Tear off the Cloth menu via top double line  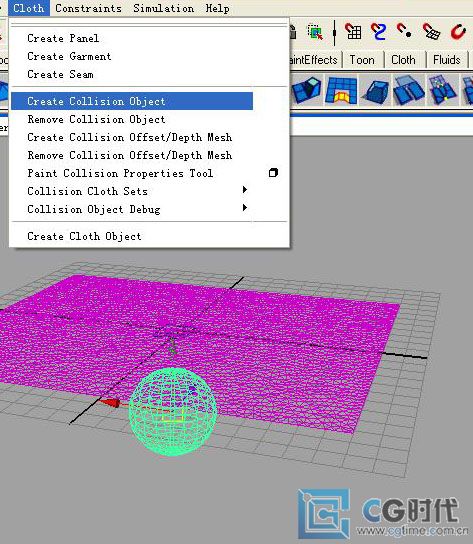click(149, 25)
